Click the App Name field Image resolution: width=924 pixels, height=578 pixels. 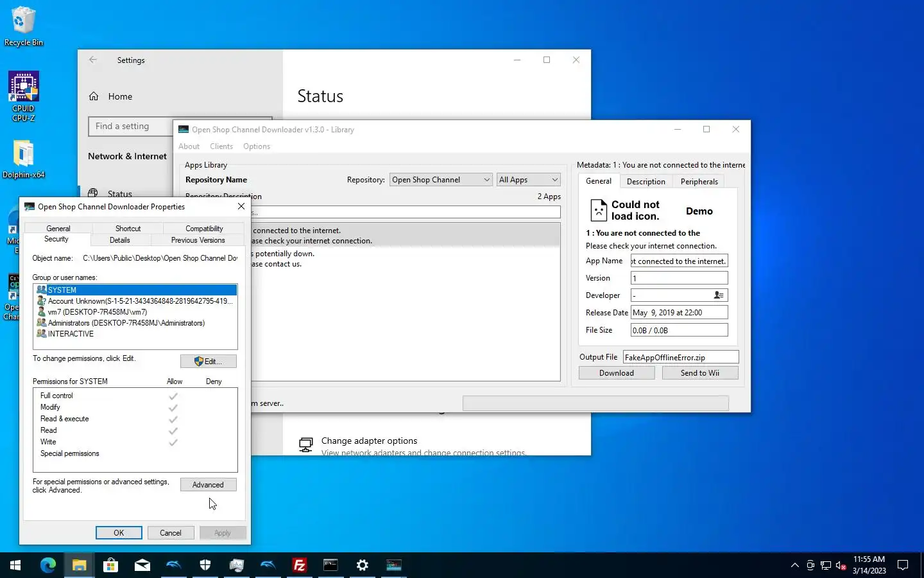pyautogui.click(x=680, y=261)
